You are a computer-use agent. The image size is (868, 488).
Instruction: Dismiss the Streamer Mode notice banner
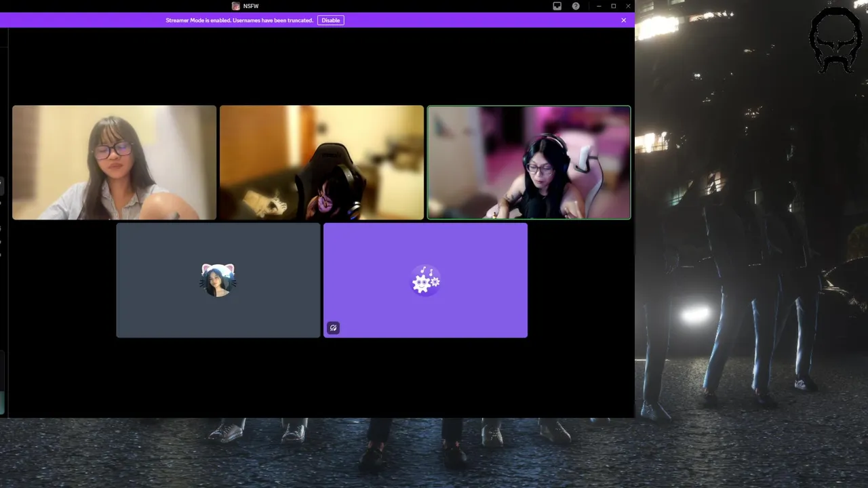point(623,20)
